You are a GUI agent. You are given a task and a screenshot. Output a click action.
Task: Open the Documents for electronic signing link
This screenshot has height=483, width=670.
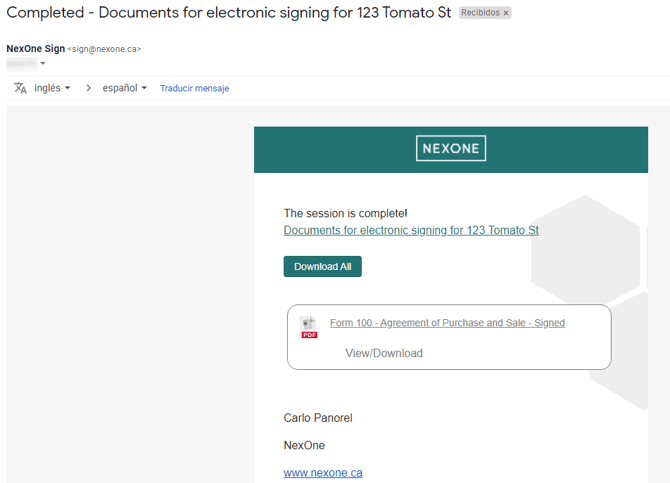(x=411, y=230)
